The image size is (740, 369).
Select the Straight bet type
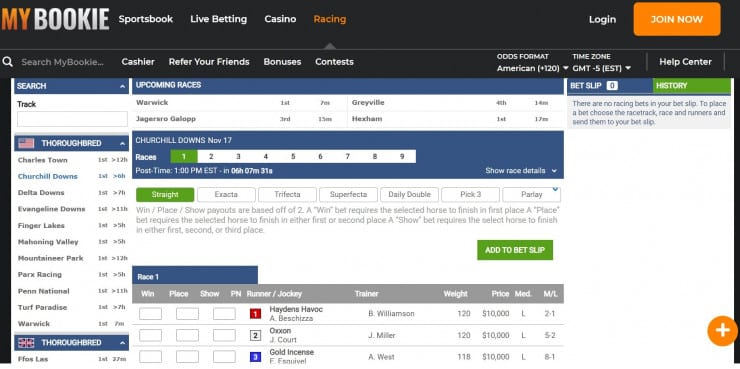[165, 194]
